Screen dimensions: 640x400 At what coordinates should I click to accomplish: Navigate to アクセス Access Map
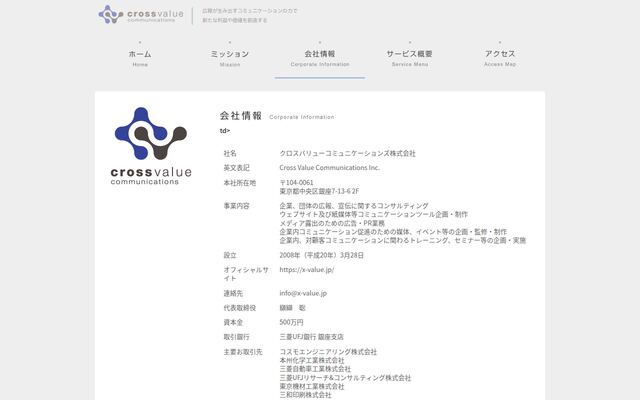500,58
